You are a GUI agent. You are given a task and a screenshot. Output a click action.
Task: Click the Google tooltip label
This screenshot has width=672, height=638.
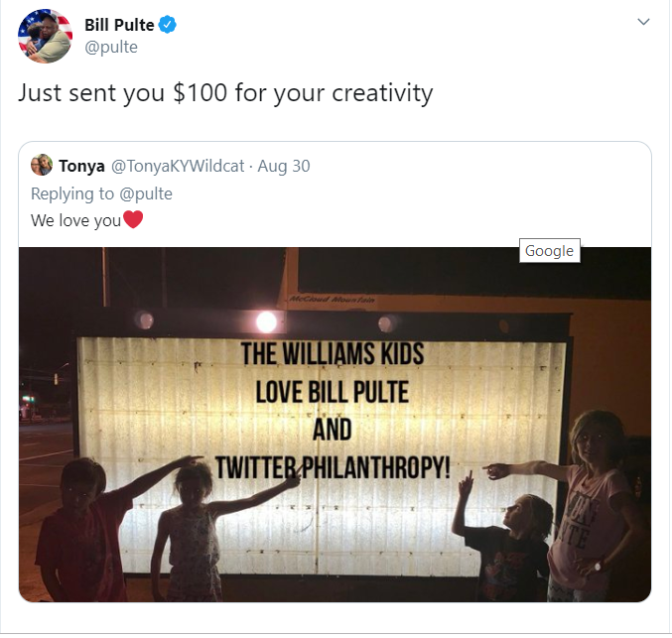tap(549, 251)
